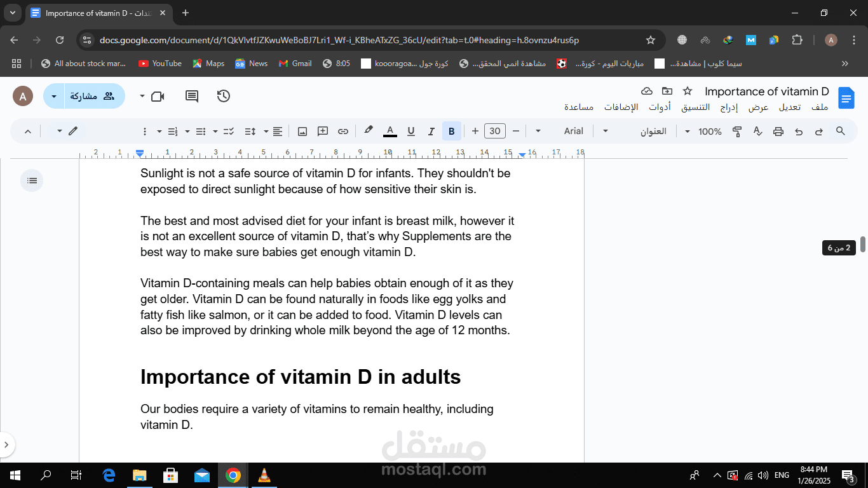The height and width of the screenshot is (488, 868).
Task: Open the text color picker
Action: pyautogui.click(x=390, y=132)
